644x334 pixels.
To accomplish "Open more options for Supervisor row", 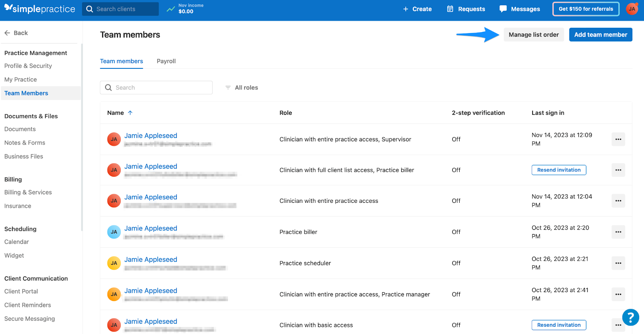I will tap(618, 139).
